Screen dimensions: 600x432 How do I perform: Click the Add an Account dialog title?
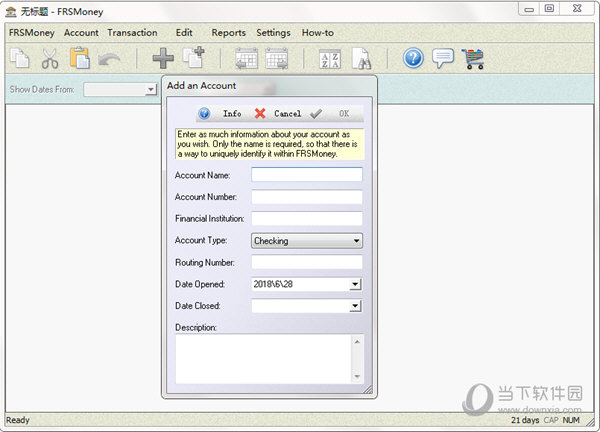(x=201, y=86)
